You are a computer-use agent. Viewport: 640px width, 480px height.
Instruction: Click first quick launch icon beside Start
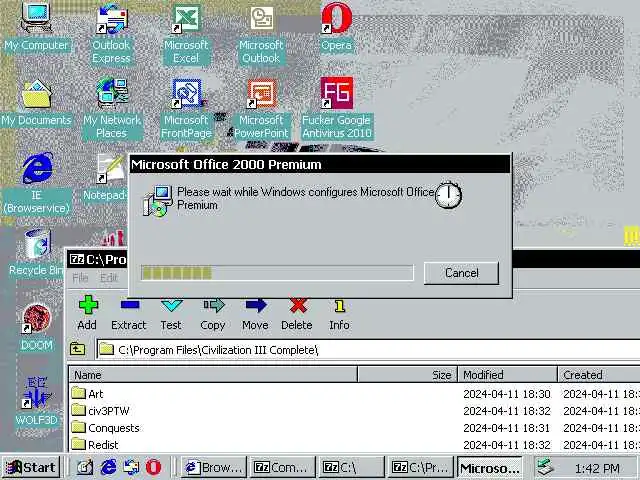(x=85, y=467)
